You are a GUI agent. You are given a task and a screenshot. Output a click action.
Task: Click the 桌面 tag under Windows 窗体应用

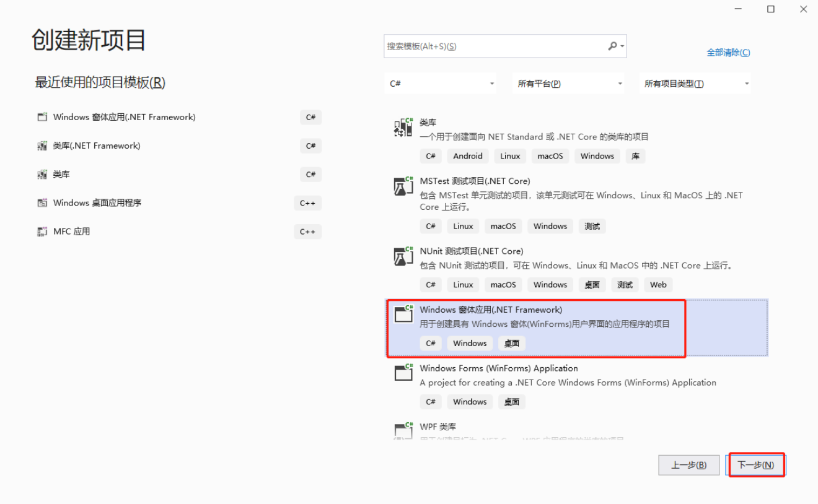pyautogui.click(x=512, y=343)
